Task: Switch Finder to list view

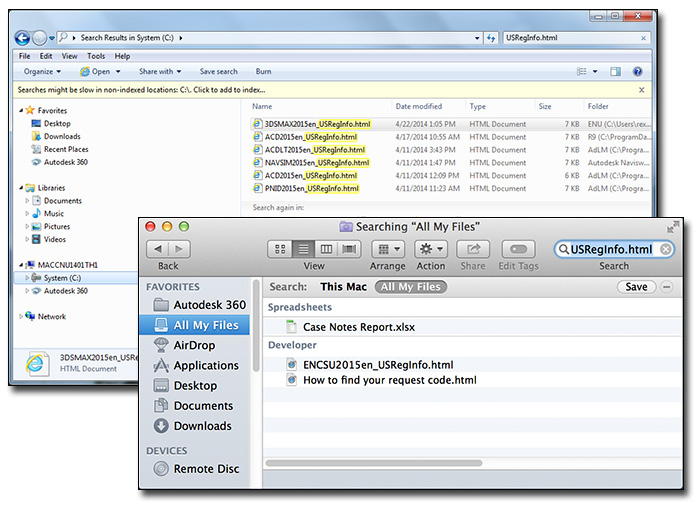Action: pyautogui.click(x=304, y=249)
